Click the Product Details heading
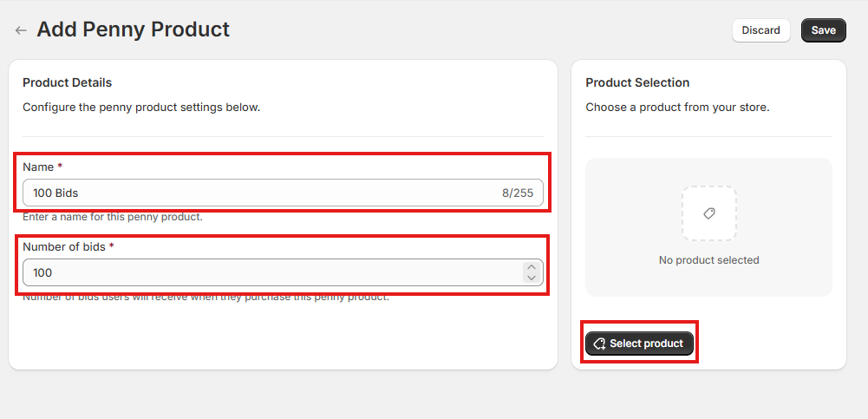 [67, 82]
